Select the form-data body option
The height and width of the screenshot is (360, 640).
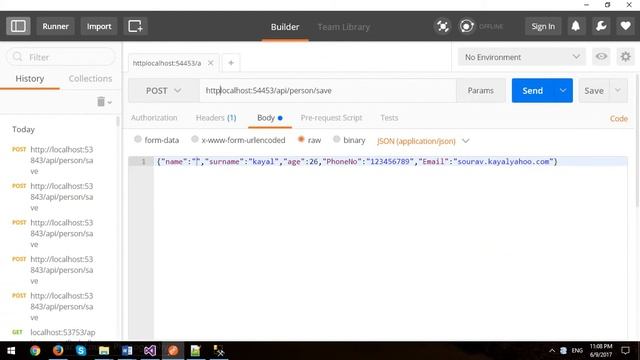pyautogui.click(x=138, y=140)
